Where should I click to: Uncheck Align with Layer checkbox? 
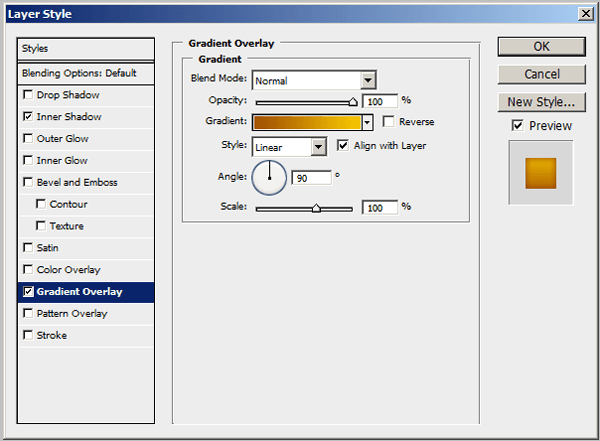pyautogui.click(x=343, y=145)
